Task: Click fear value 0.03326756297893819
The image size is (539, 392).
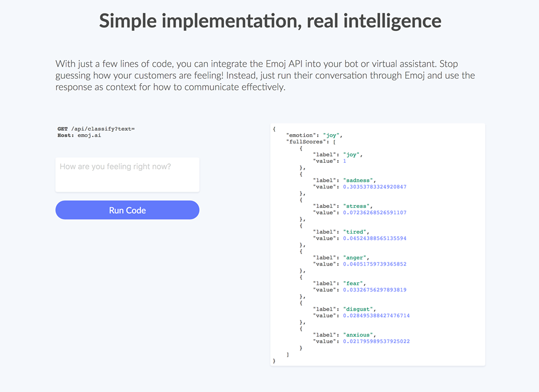Action: (x=374, y=290)
